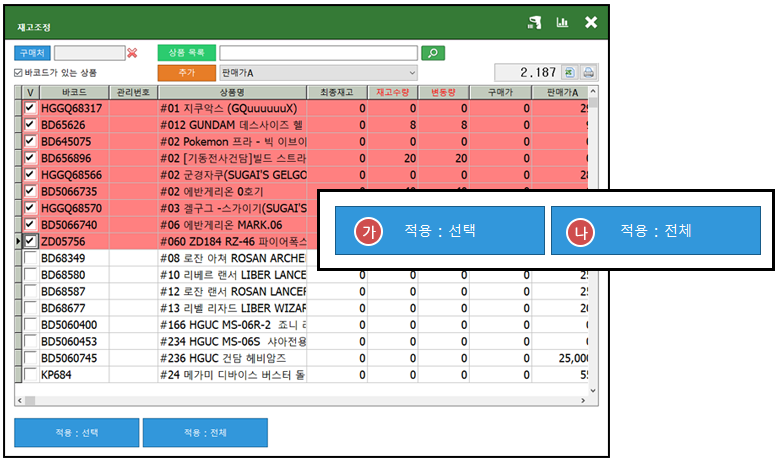This screenshot has width=775, height=462.
Task: Click the 2.187 total count field
Action: pos(528,73)
